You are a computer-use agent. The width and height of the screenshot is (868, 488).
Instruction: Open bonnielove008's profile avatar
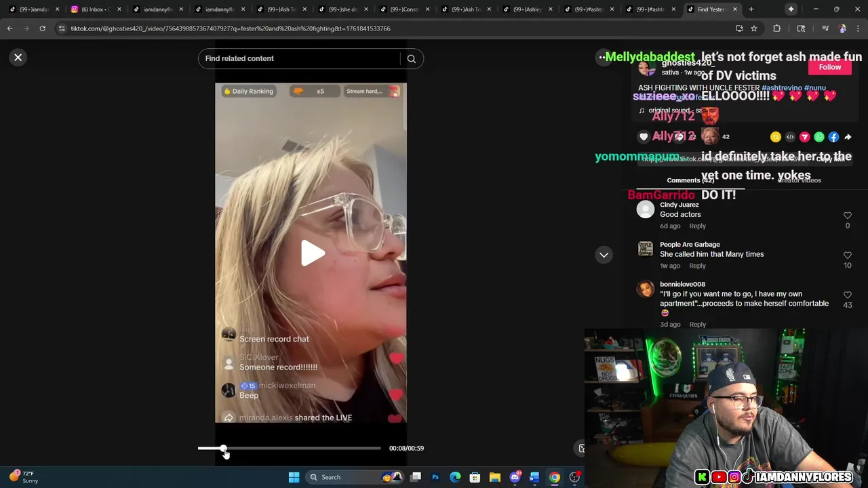(x=645, y=289)
